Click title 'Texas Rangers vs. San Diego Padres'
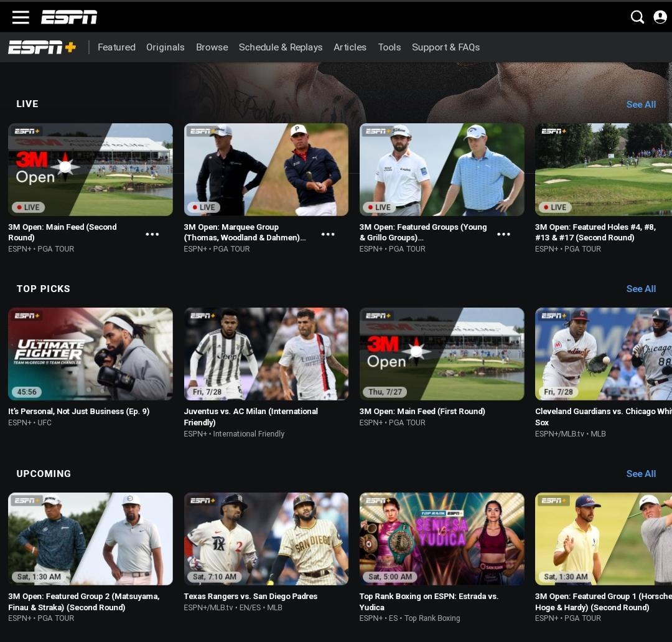This screenshot has height=642, width=672. (251, 596)
